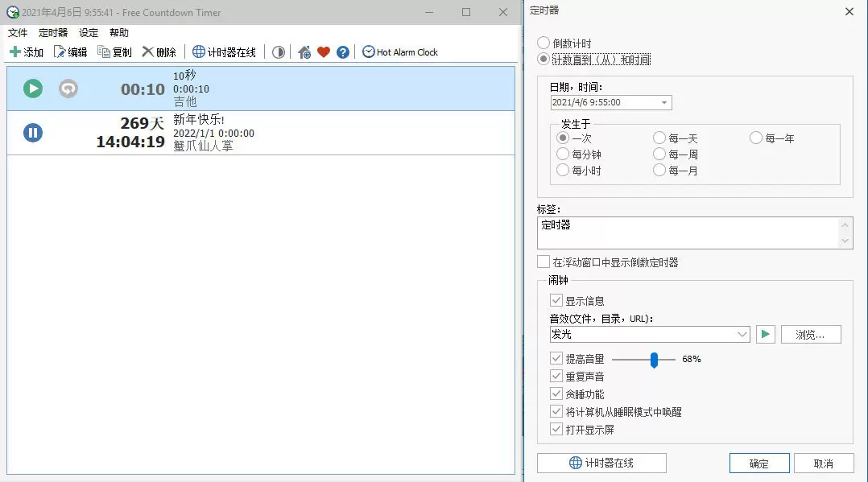Click the Add timer plus icon
This screenshot has width=868, height=482.
15,52
